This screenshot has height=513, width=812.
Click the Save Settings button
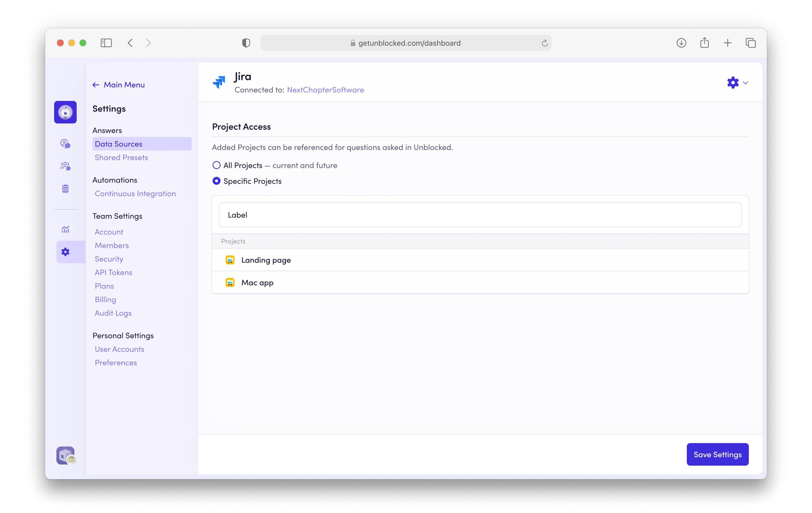tap(717, 454)
